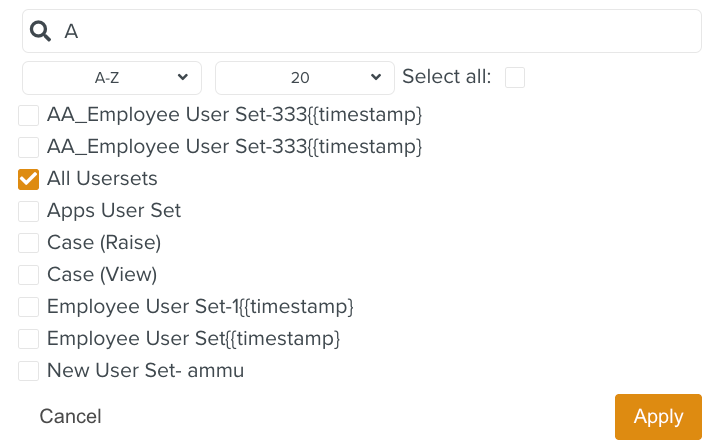The width and height of the screenshot is (716, 446).
Task: Click the search input field
Action: point(380,31)
